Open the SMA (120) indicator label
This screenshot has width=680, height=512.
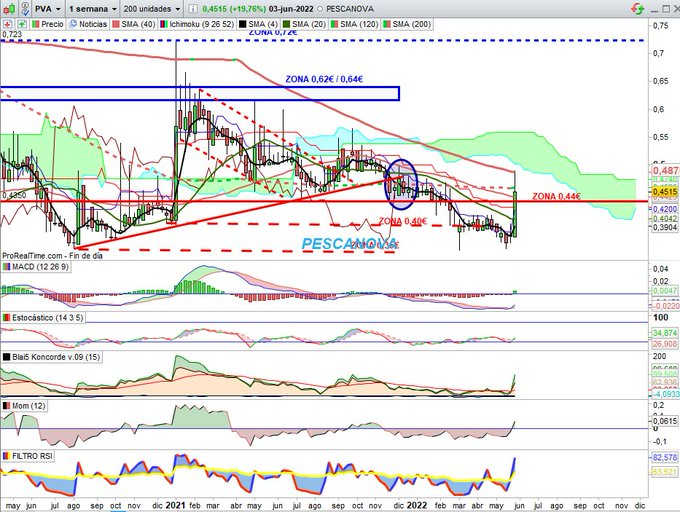click(354, 24)
